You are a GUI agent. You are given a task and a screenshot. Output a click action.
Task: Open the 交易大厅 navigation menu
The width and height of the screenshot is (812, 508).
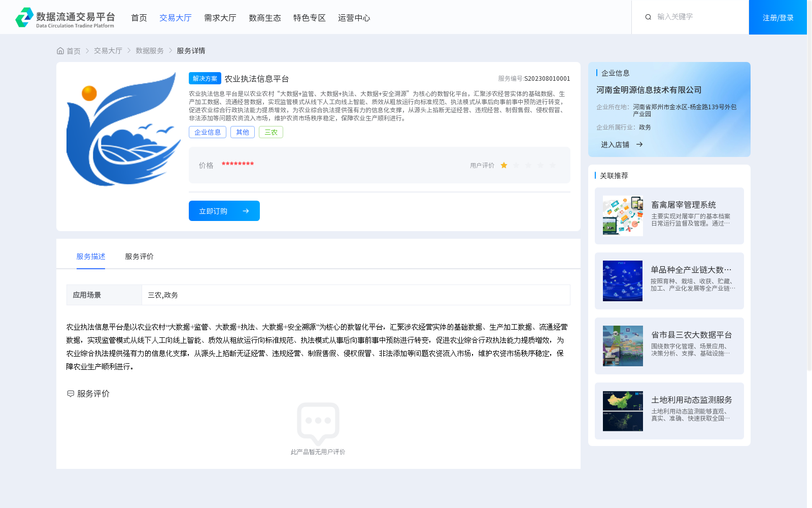tap(176, 18)
